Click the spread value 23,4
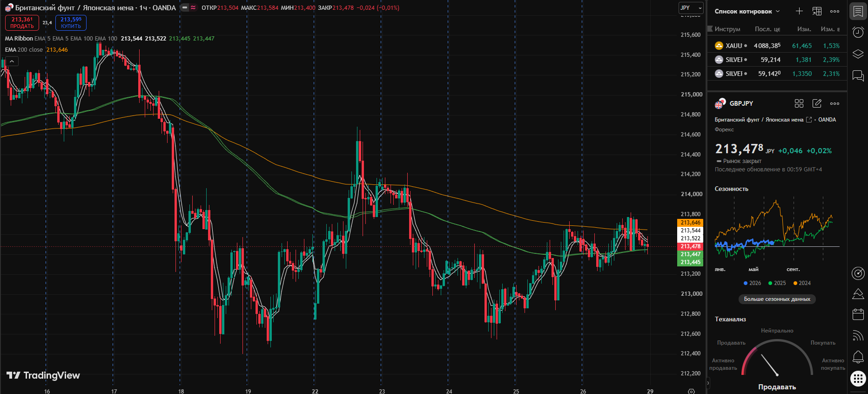Viewport: 868px width, 394px height. tap(47, 23)
